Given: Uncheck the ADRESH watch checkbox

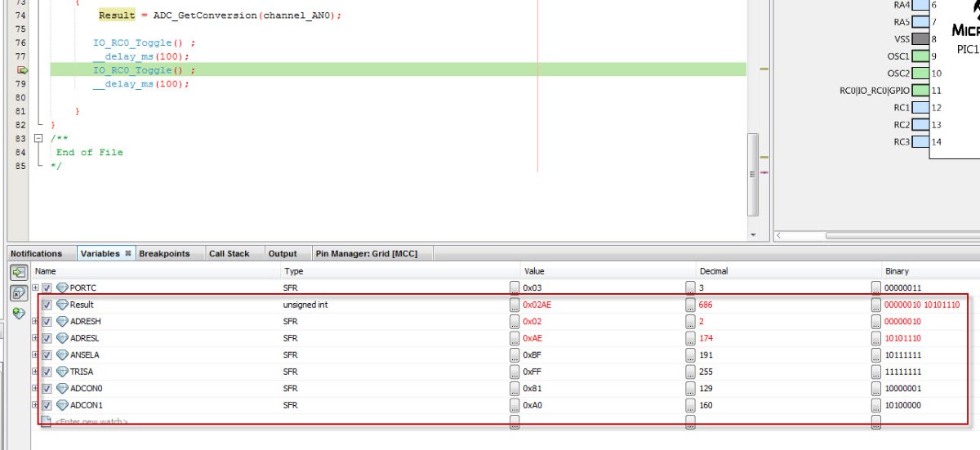Looking at the screenshot, I should coord(47,321).
